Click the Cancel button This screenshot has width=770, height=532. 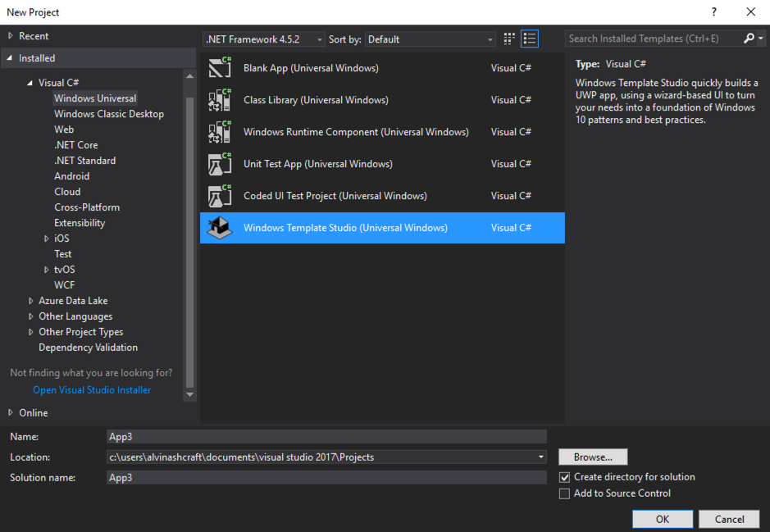pyautogui.click(x=729, y=519)
